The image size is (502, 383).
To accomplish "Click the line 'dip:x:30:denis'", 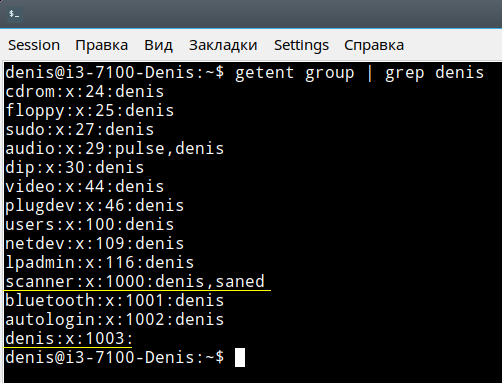I will [x=75, y=168].
